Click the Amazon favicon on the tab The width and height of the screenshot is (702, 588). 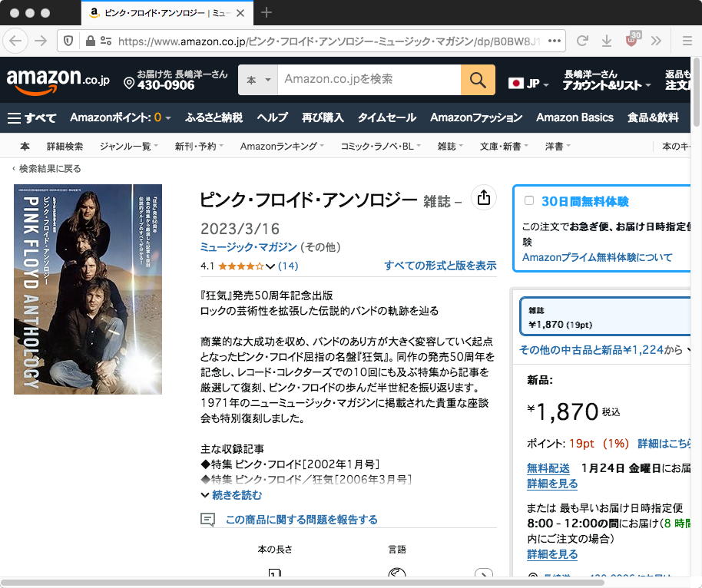coord(94,12)
